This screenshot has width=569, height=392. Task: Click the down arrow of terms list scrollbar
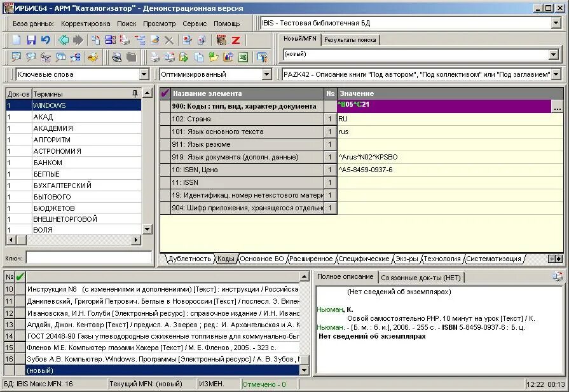click(x=147, y=229)
